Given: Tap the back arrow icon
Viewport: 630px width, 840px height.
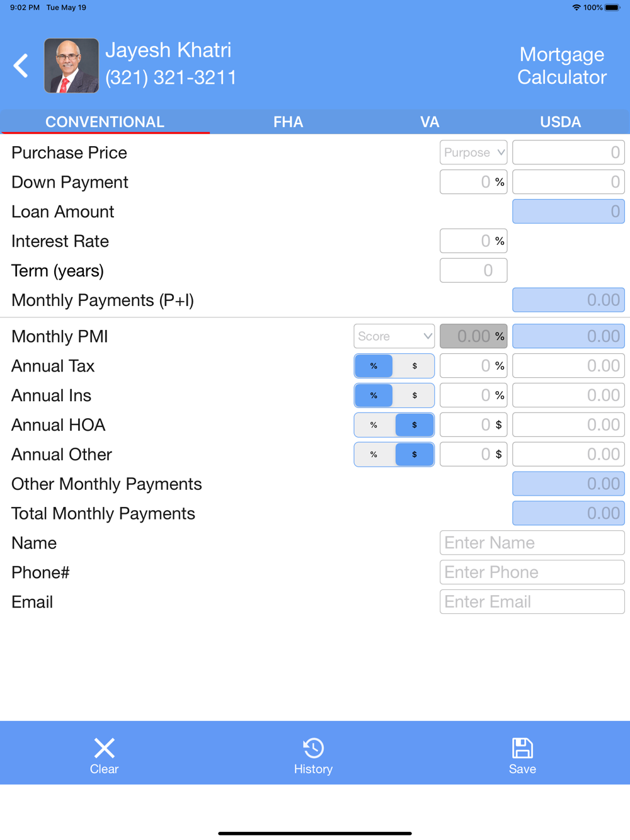Looking at the screenshot, I should (21, 65).
